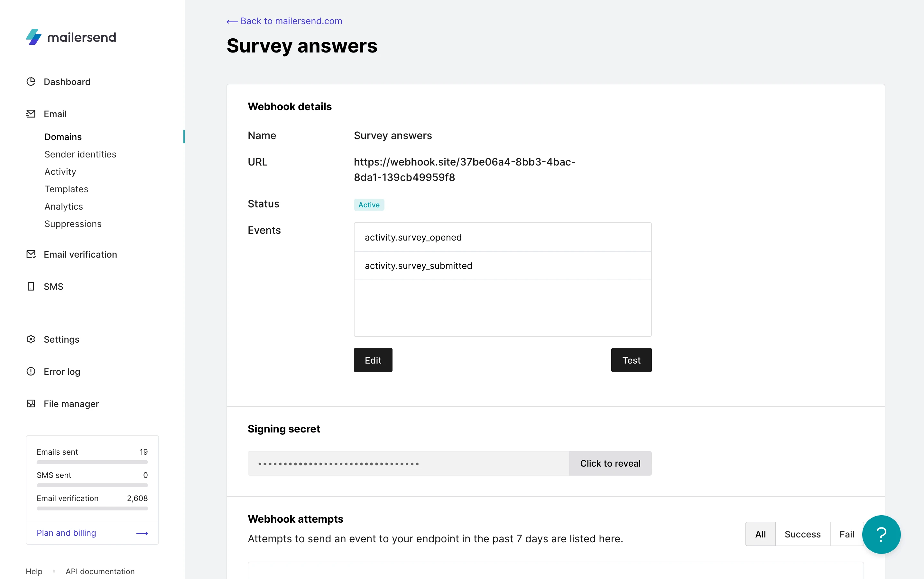Click the Error log alert icon
This screenshot has width=924, height=579.
(31, 371)
